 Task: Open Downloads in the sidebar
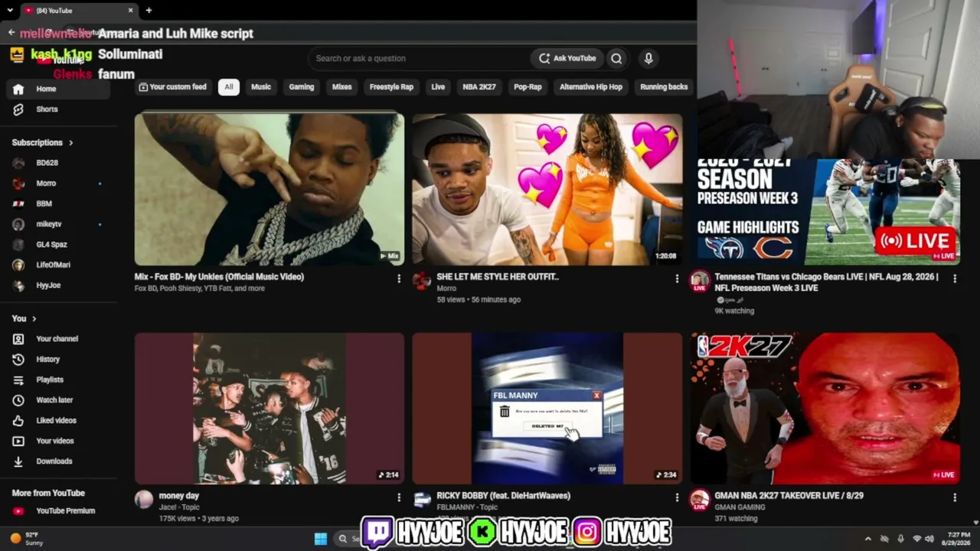[57, 461]
